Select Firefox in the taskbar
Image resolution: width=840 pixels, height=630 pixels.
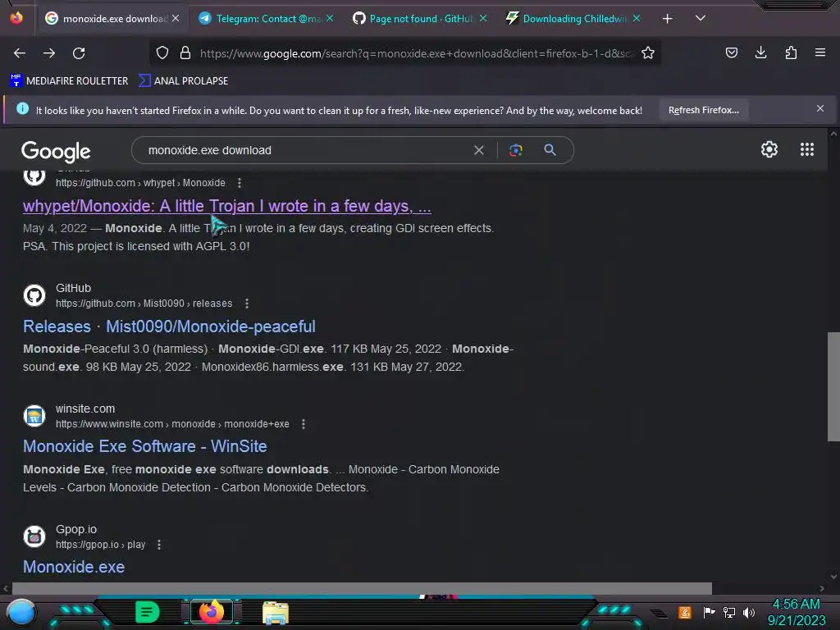point(211,612)
